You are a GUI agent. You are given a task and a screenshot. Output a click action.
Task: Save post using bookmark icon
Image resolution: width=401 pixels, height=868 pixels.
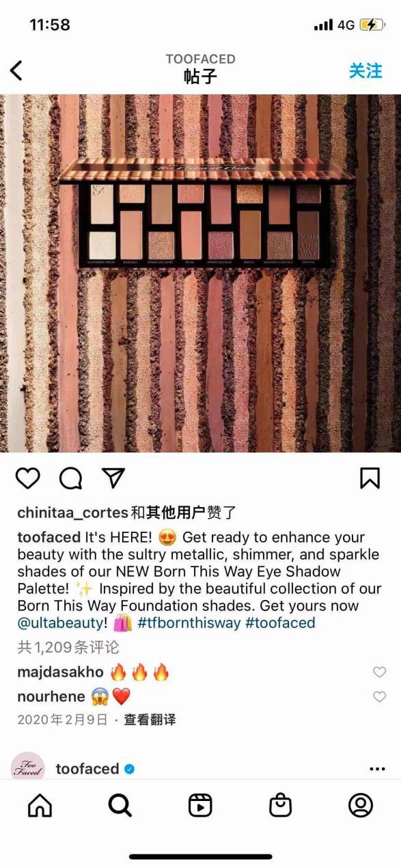[370, 478]
